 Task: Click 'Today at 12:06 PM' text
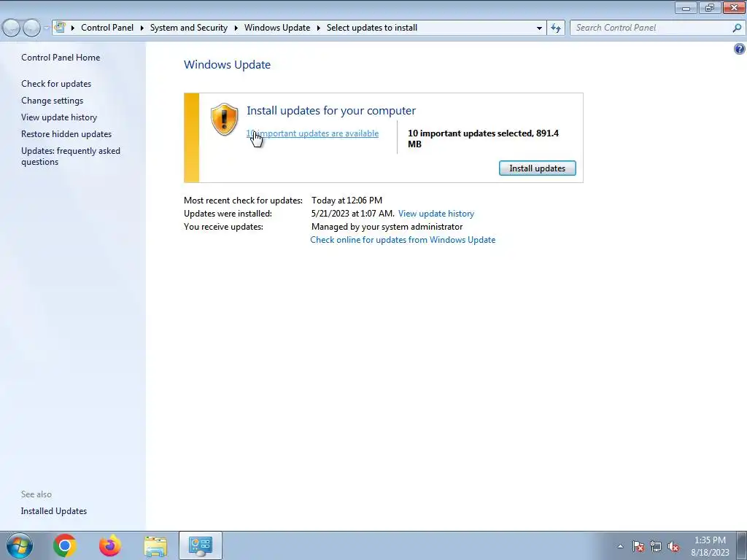tap(347, 201)
